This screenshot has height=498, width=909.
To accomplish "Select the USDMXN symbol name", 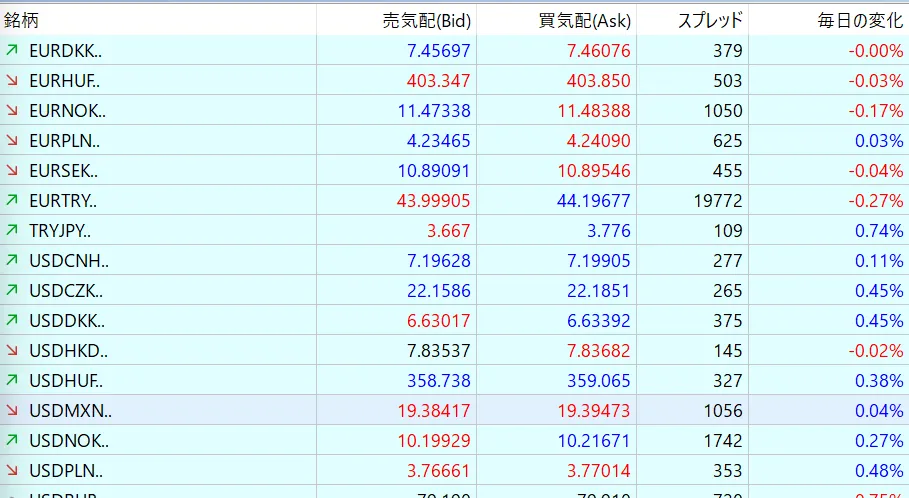I will tap(70, 411).
